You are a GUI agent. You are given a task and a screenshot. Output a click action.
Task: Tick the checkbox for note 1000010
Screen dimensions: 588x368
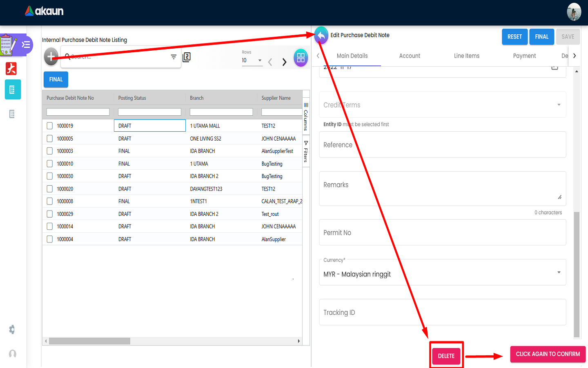[x=50, y=164]
